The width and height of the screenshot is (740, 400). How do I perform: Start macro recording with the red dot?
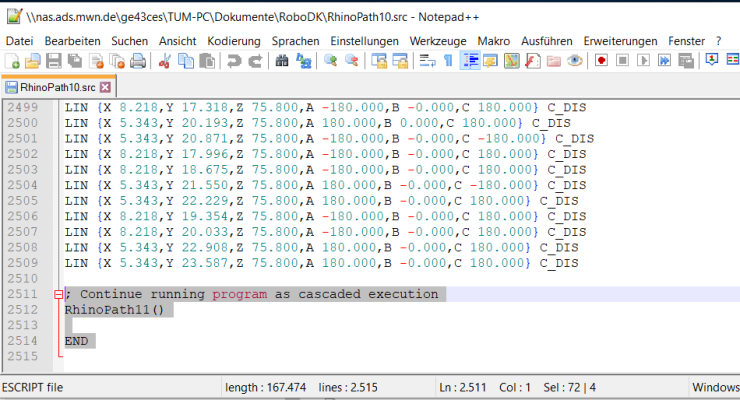coord(601,60)
